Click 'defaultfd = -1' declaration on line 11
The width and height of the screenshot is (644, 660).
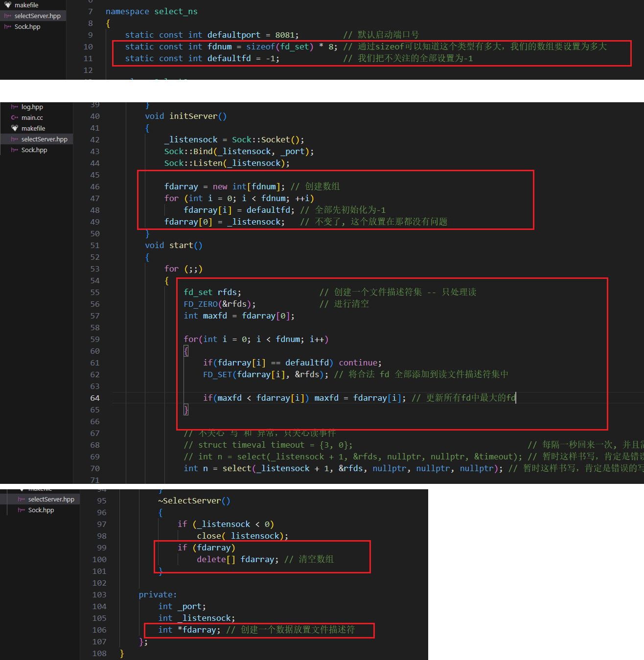(243, 58)
